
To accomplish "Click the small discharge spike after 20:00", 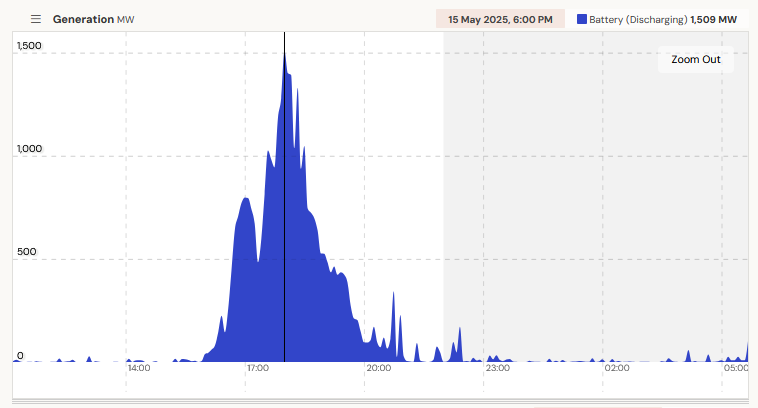I will point(394,329).
